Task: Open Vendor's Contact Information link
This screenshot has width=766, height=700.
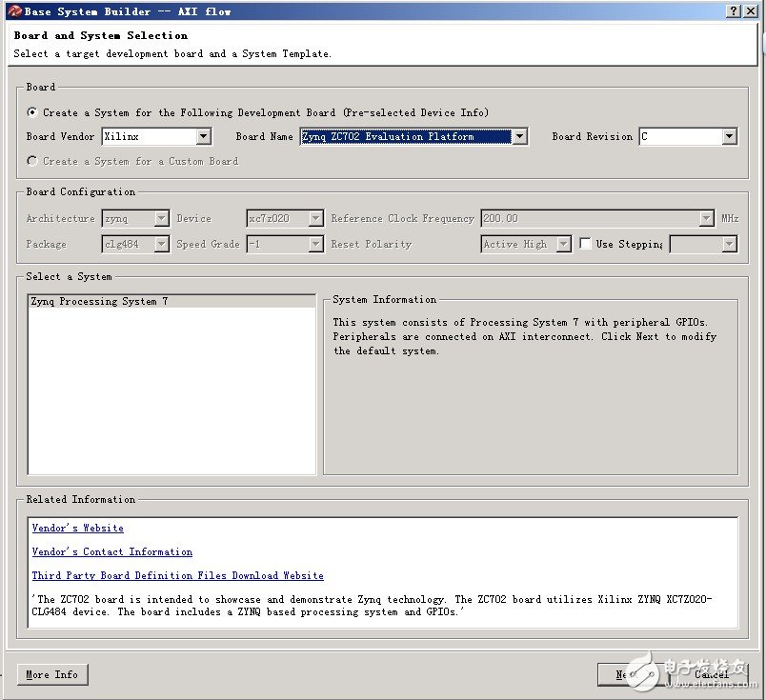Action: pyautogui.click(x=111, y=551)
